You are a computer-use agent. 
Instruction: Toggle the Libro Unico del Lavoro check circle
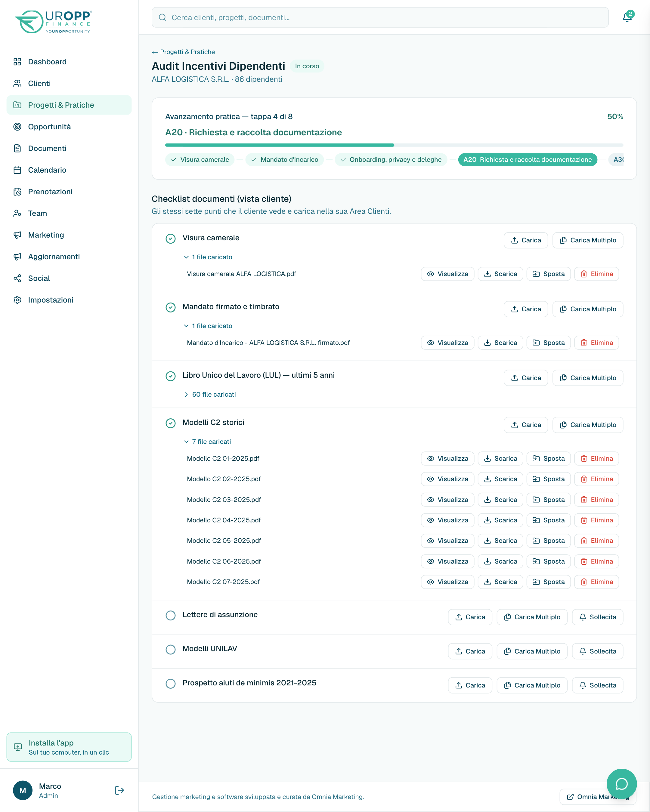point(171,376)
